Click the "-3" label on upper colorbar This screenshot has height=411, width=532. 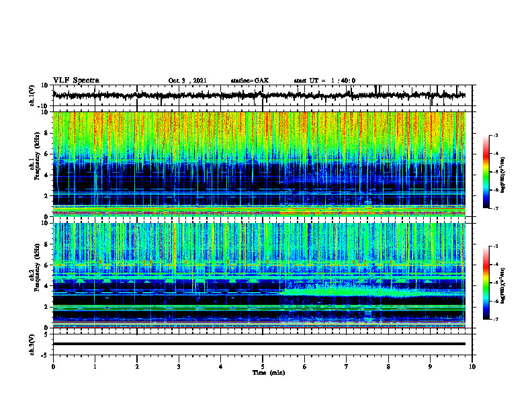click(496, 135)
